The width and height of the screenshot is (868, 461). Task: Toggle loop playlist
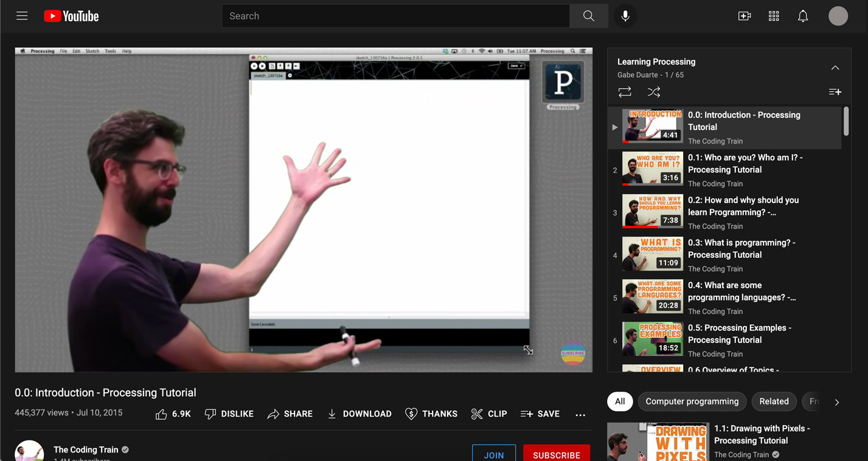pyautogui.click(x=625, y=92)
